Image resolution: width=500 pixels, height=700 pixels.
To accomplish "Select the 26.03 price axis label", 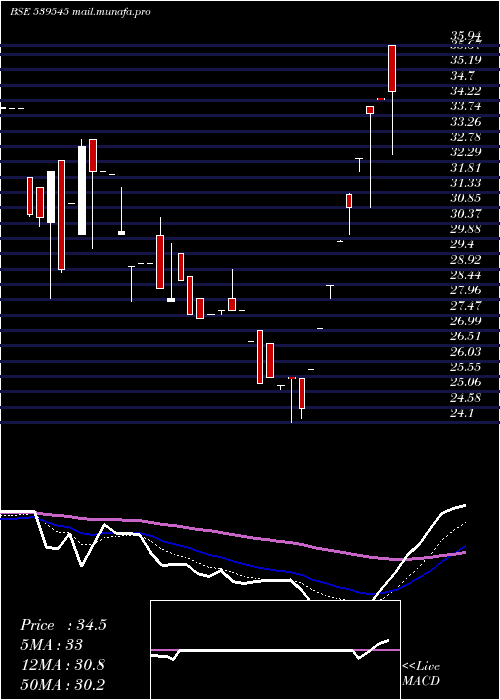I will pos(465,352).
